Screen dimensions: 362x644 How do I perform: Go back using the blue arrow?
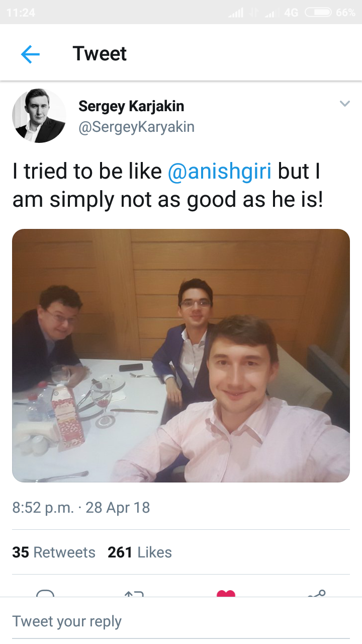(x=30, y=54)
